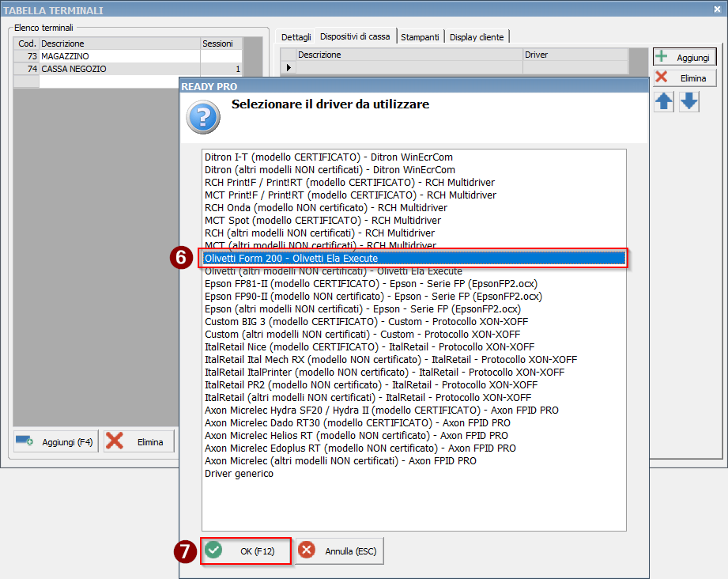Select Olivetti Form 200 driver
The width and height of the screenshot is (728, 579).
[x=291, y=259]
